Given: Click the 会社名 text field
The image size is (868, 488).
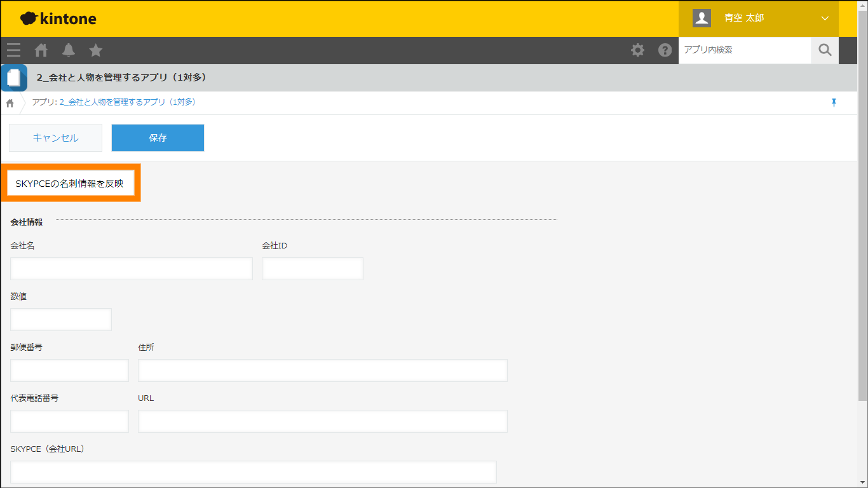Looking at the screenshot, I should tap(132, 269).
